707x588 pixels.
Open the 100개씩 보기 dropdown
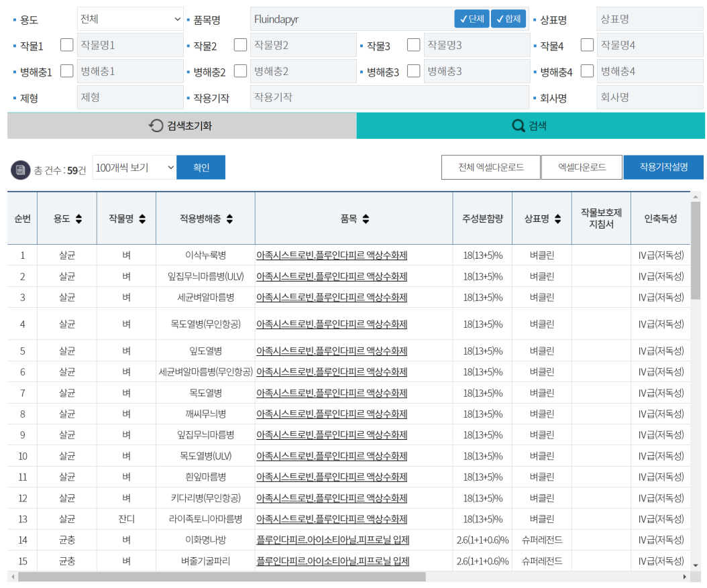[x=134, y=168]
